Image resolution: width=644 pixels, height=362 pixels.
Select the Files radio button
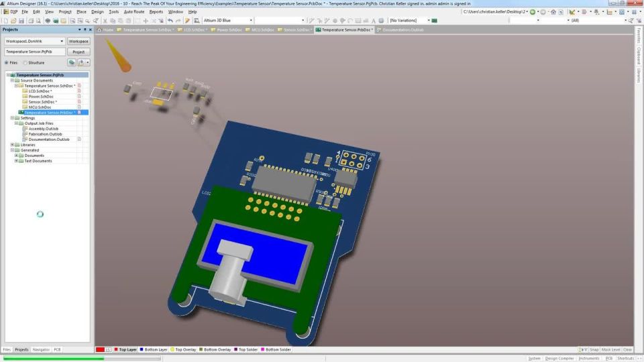click(6, 63)
